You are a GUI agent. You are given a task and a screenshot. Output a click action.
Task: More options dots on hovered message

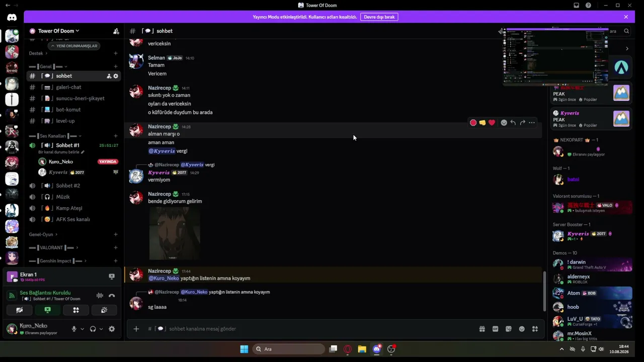[532, 123]
